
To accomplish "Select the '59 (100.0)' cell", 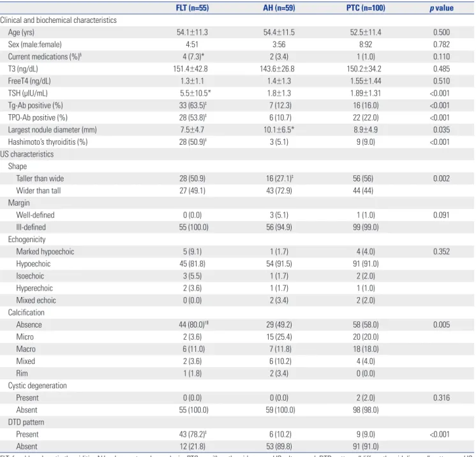I will click(x=280, y=410).
